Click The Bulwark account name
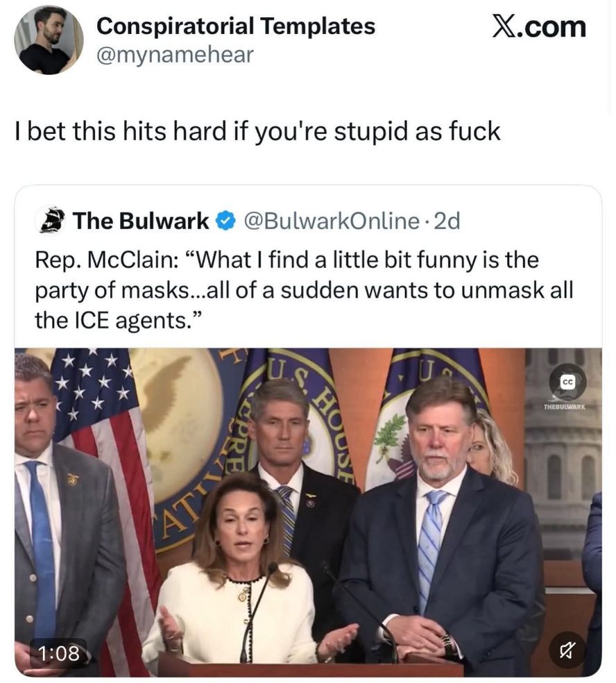616x683 pixels. point(141,221)
